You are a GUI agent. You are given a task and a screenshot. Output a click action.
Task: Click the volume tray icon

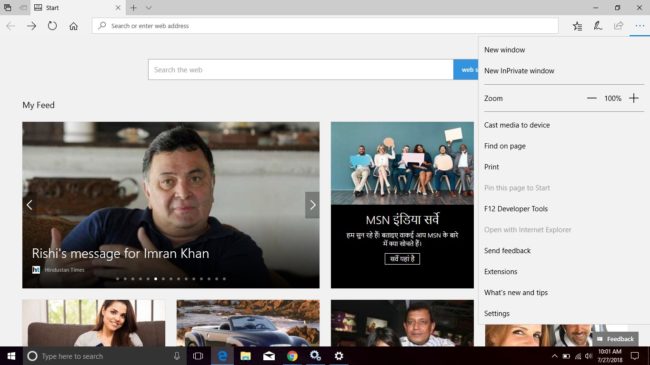589,356
